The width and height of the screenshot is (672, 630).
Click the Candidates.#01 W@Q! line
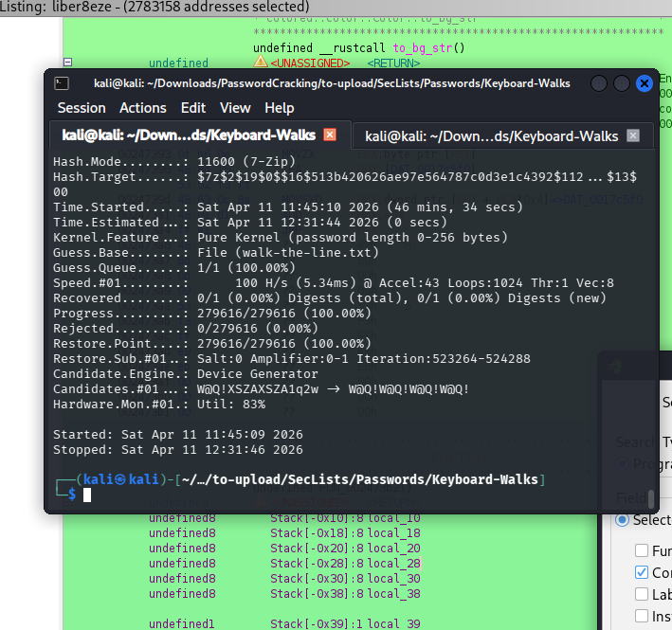pos(262,389)
